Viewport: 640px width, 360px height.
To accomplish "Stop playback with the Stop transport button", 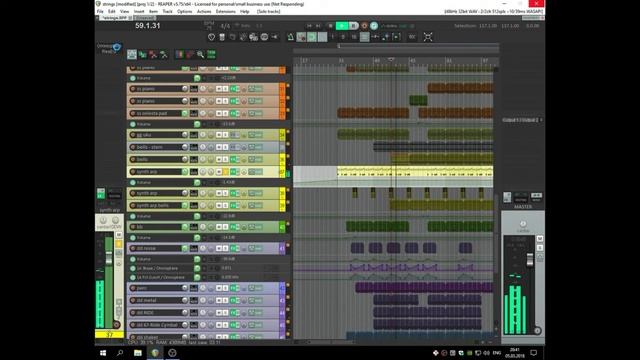I will tap(330, 26).
